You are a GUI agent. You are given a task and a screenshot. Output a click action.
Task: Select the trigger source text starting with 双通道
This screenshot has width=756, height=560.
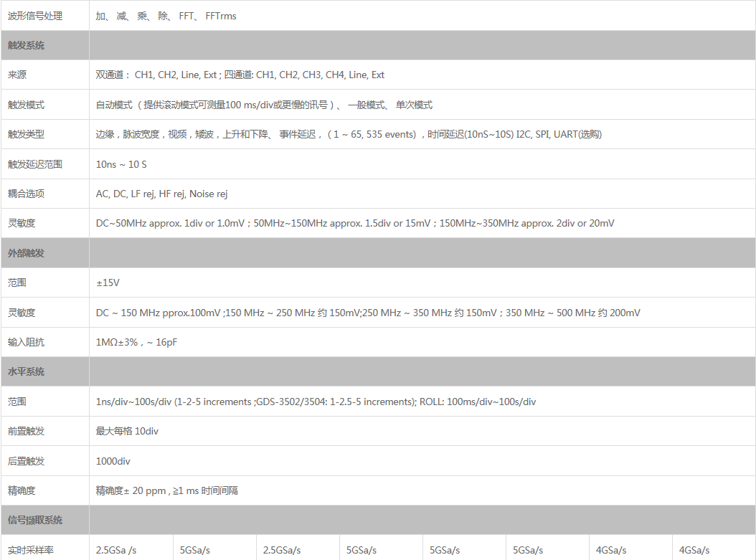(240, 75)
